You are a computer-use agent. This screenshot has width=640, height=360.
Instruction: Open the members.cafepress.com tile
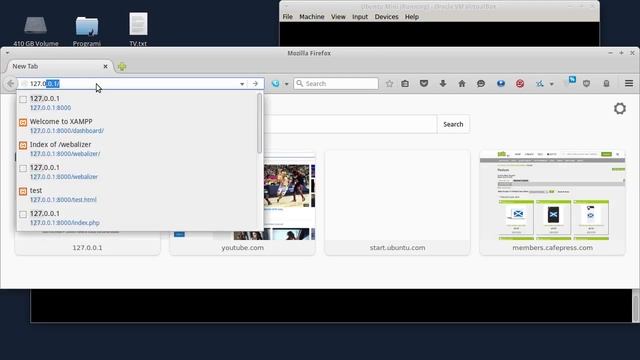point(553,203)
